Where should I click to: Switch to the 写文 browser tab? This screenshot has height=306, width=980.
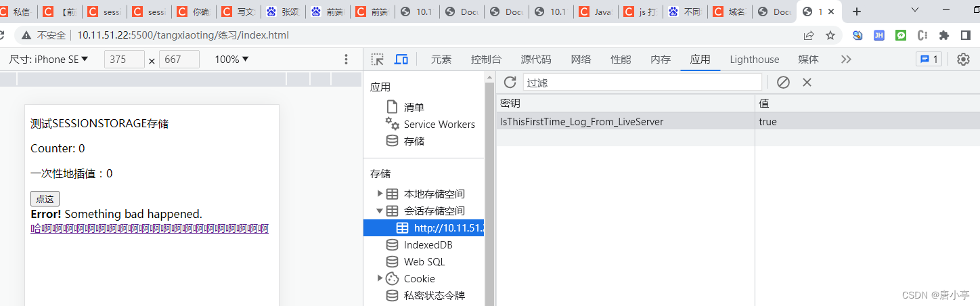coord(240,12)
